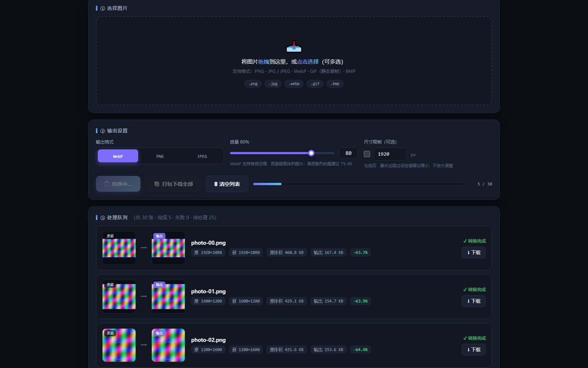Click the 5 / 30 progress counter

tap(485, 184)
